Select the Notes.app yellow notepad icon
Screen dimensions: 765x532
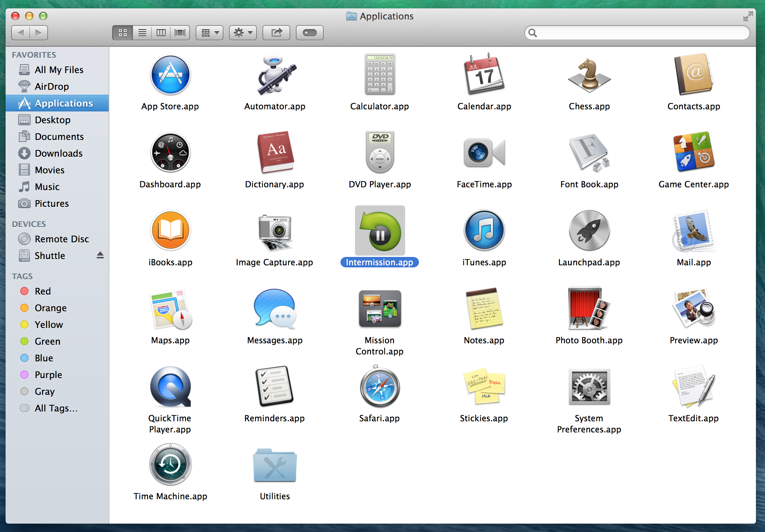pos(484,308)
